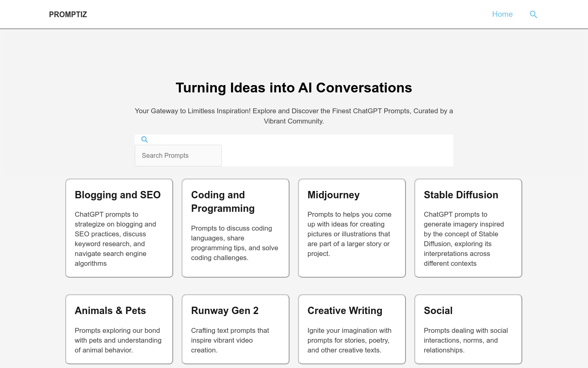The image size is (588, 368).
Task: Open the Home navigation link
Action: tap(502, 14)
